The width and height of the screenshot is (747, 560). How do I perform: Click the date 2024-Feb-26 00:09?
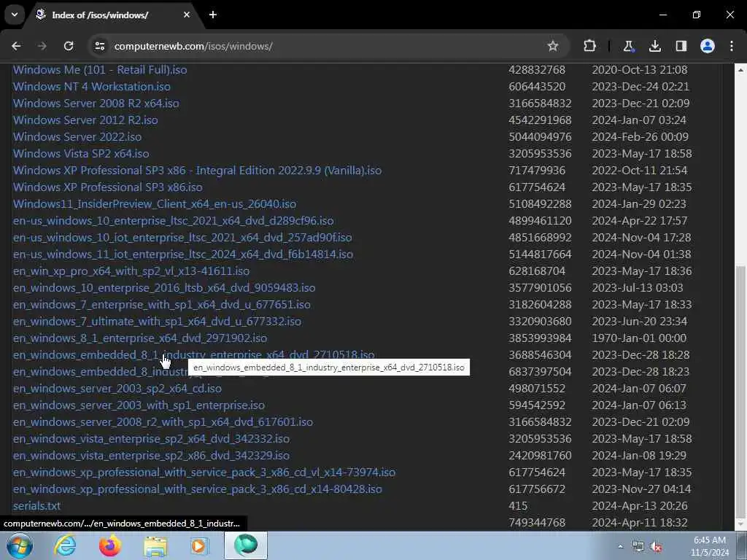(640, 136)
